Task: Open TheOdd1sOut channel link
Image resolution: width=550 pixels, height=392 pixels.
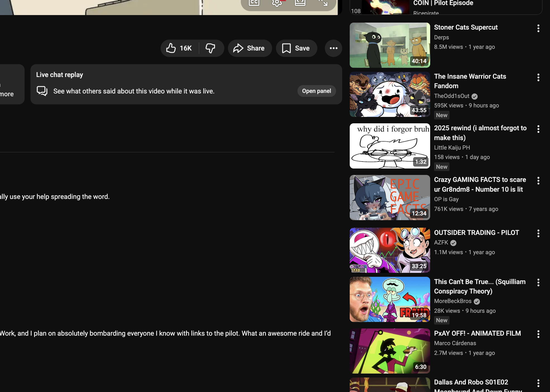Action: point(451,96)
